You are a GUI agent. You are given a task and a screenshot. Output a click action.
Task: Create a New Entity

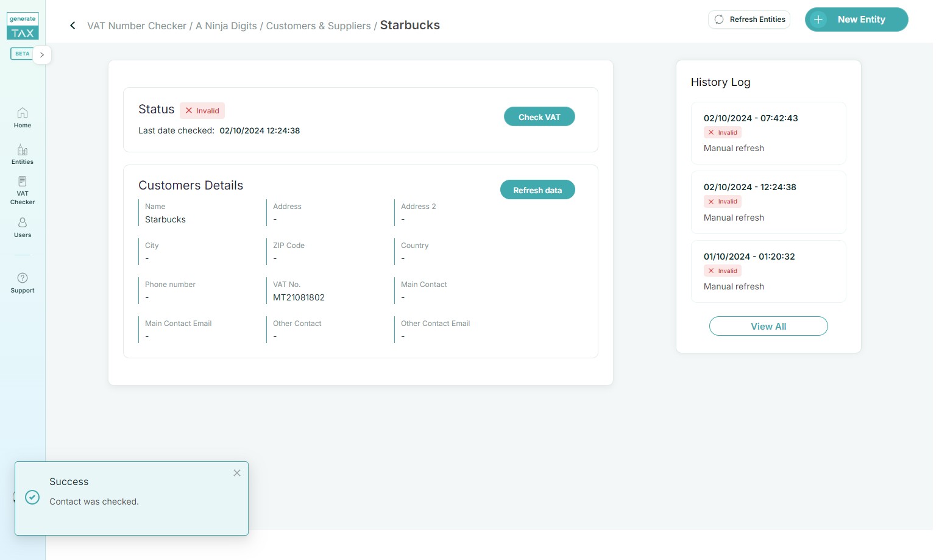pyautogui.click(x=856, y=19)
